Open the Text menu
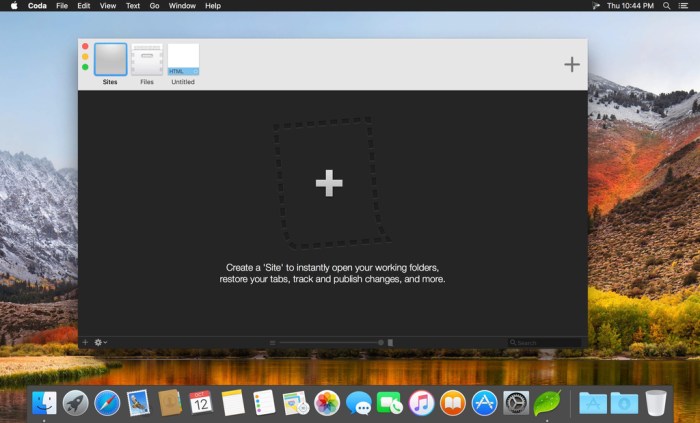Image resolution: width=700 pixels, height=423 pixels. [x=132, y=6]
